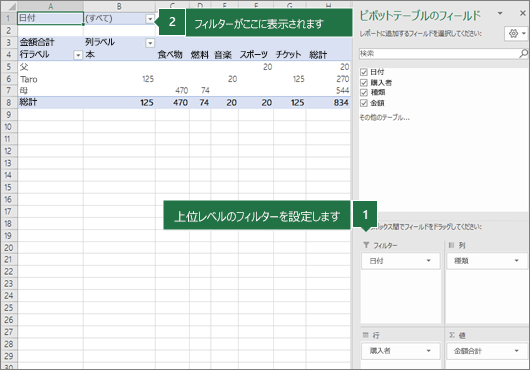Image resolution: width=530 pixels, height=370 pixels.
Task: Select the 本 column header
Action: [x=119, y=54]
